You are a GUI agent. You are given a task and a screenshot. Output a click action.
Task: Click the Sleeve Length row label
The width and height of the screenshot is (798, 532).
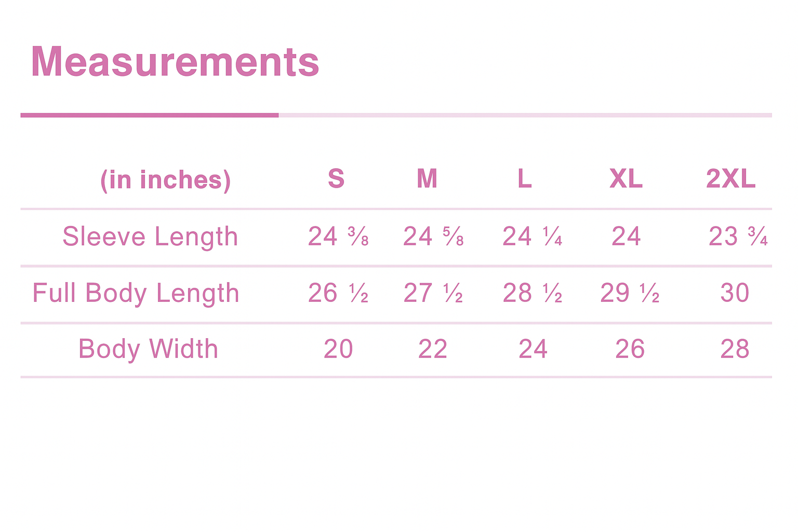pos(150,236)
